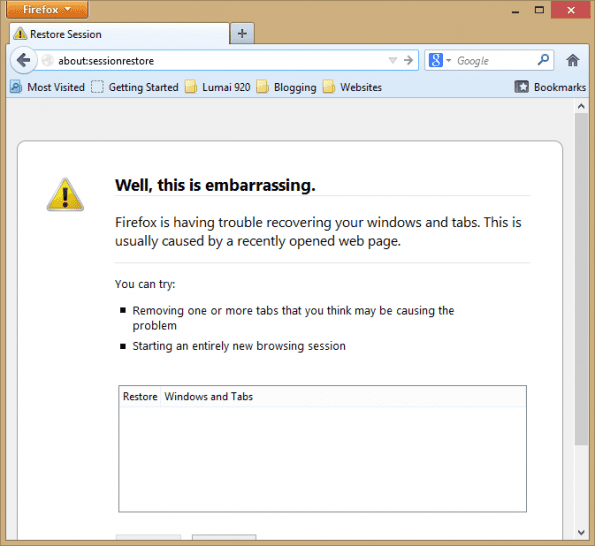Open the Bookmarks menu button
The image size is (595, 546).
click(550, 87)
